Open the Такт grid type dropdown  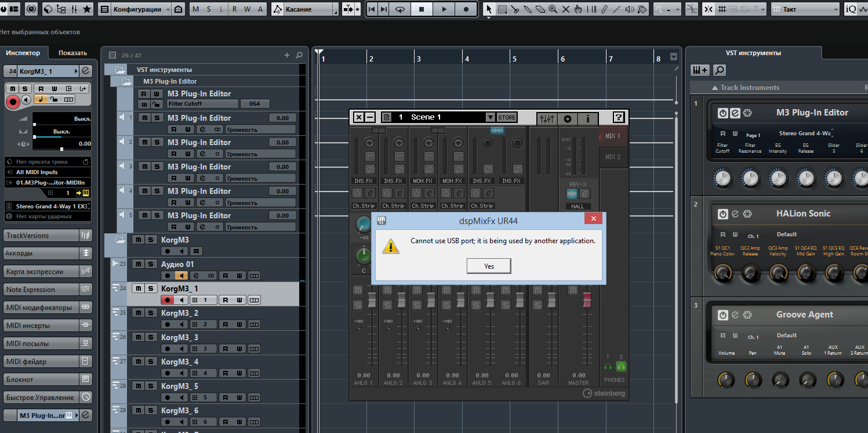(x=805, y=9)
